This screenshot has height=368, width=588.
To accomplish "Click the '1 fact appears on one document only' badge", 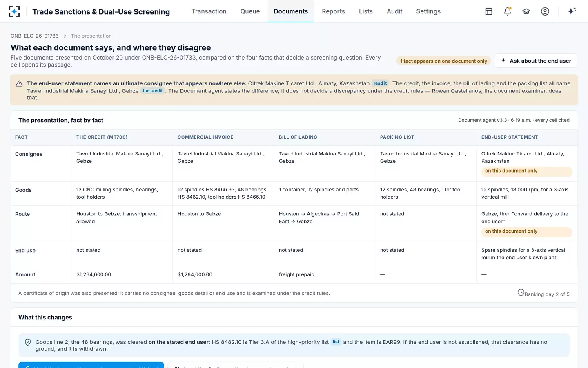I will pyautogui.click(x=443, y=61).
